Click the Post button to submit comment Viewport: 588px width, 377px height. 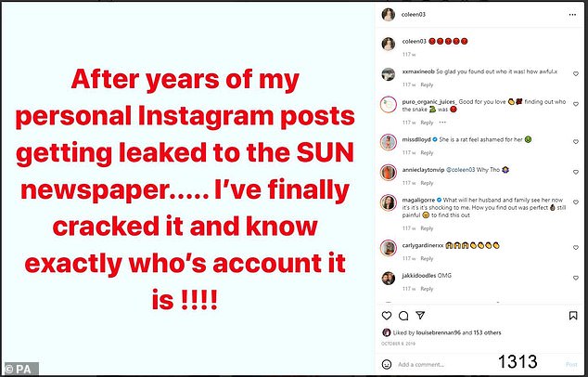(x=573, y=364)
